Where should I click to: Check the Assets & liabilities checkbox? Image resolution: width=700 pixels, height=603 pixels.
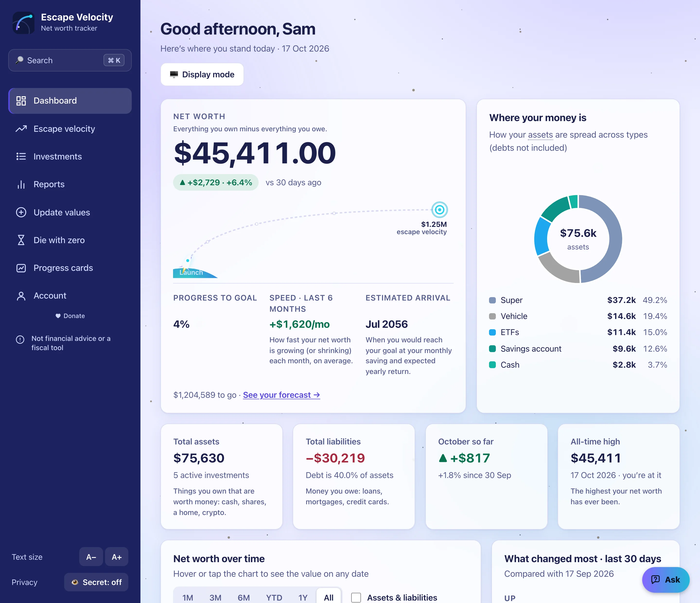pyautogui.click(x=356, y=598)
